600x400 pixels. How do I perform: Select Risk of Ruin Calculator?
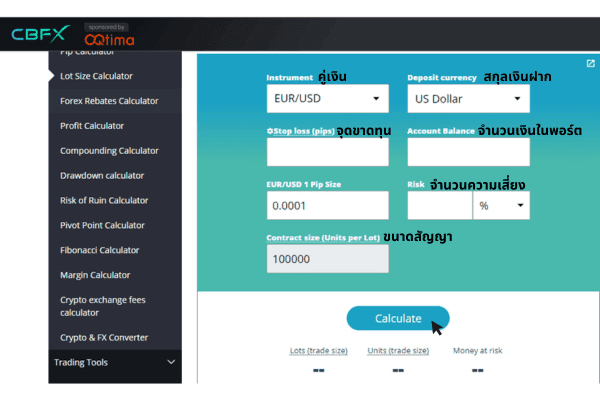104,201
